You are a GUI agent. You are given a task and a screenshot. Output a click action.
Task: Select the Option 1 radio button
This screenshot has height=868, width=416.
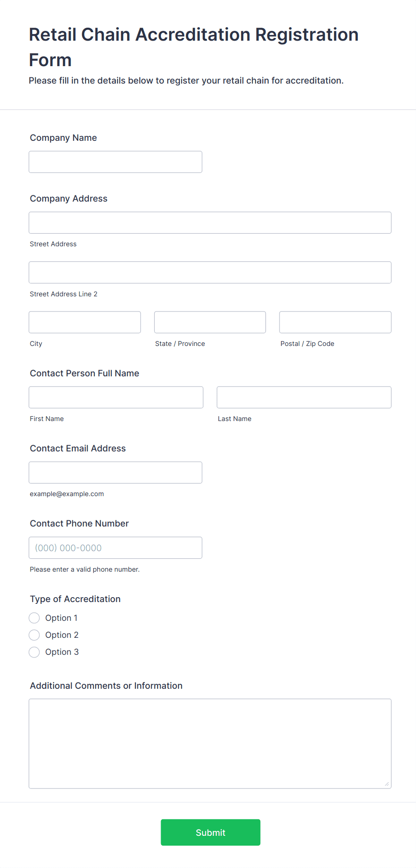(x=34, y=618)
